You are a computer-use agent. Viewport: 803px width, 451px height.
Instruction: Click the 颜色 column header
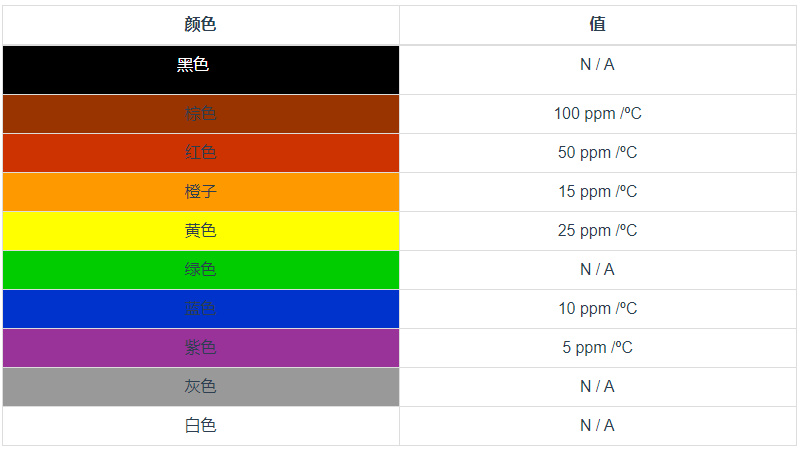pos(200,25)
